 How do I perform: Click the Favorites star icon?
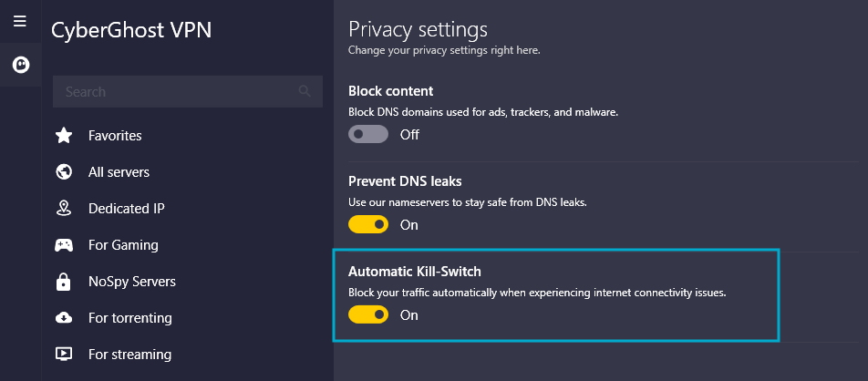point(64,136)
